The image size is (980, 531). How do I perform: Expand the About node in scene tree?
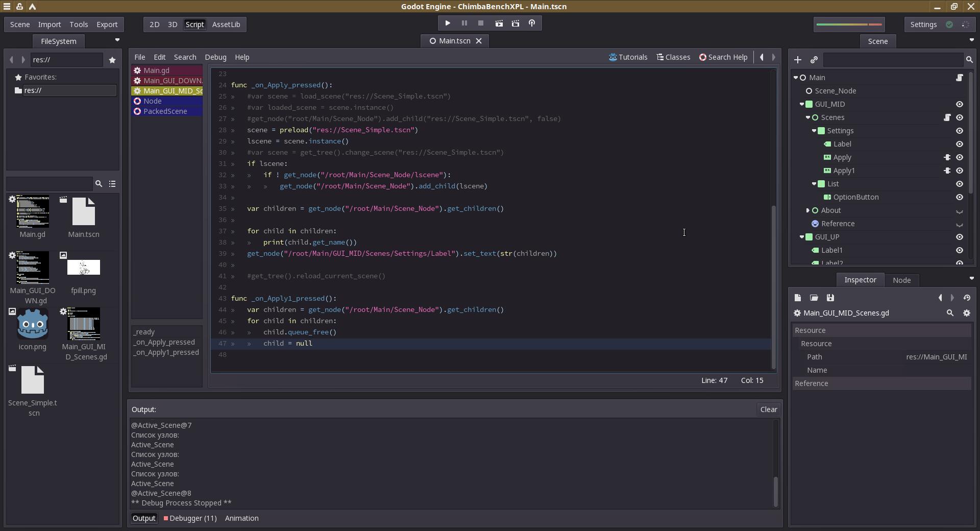[808, 210]
